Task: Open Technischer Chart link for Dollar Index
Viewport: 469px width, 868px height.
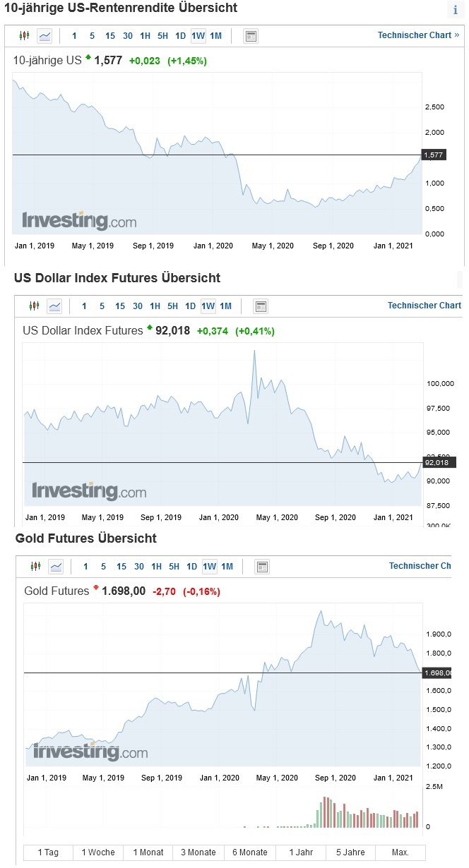Action: 424,306
